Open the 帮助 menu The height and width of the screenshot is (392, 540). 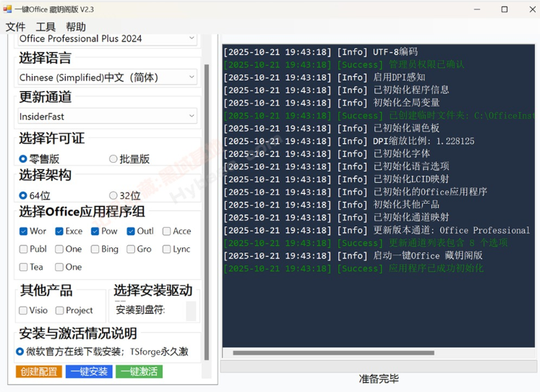[x=76, y=27]
